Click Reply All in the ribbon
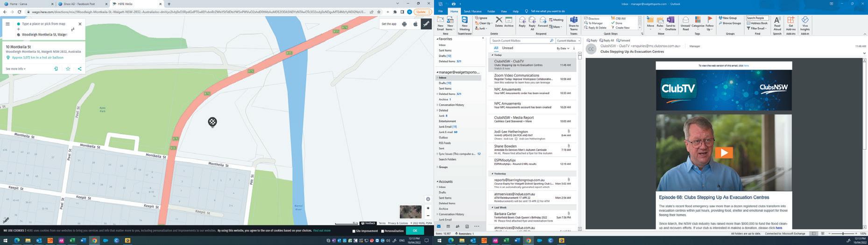This screenshot has height=245, width=868. (532, 23)
